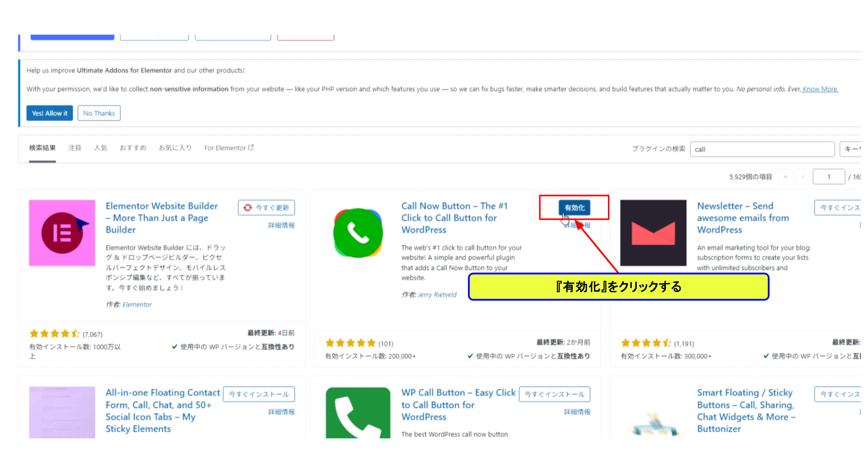
Task: Click the Buttonizer plugin thumbnail
Action: [655, 423]
